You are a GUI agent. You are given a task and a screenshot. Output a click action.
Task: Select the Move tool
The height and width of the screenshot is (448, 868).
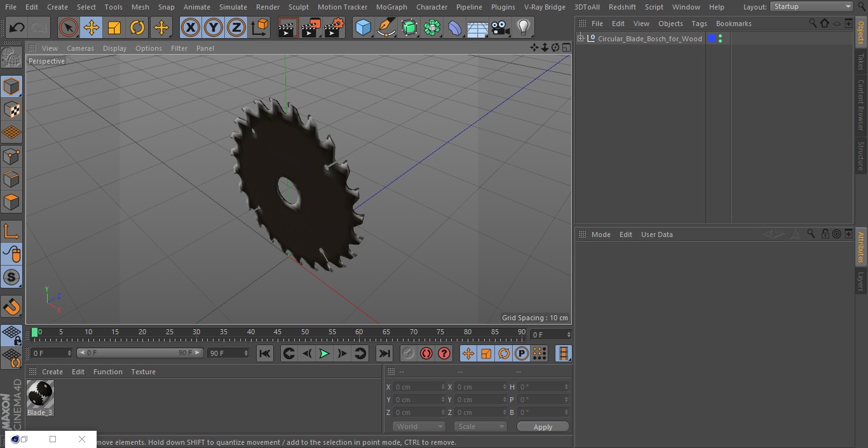click(x=92, y=28)
